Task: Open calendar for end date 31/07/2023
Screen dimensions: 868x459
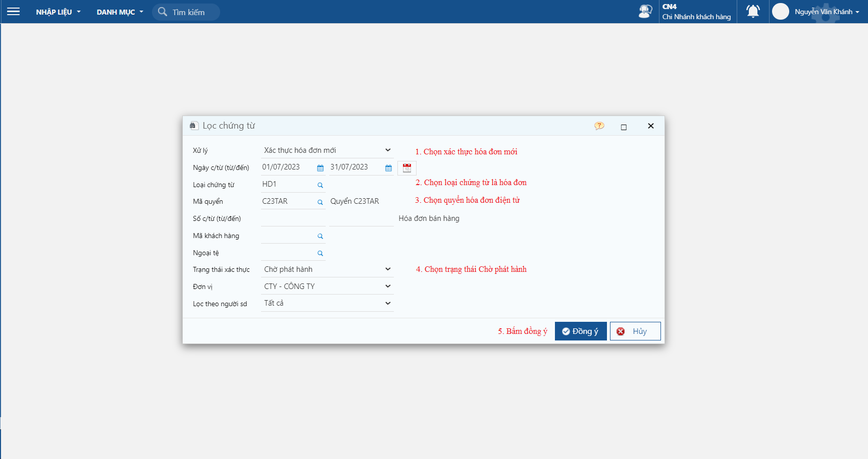Action: (x=388, y=168)
